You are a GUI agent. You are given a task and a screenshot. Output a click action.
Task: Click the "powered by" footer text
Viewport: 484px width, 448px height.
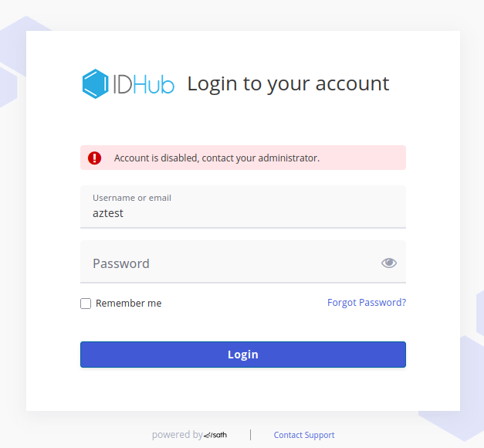point(177,435)
